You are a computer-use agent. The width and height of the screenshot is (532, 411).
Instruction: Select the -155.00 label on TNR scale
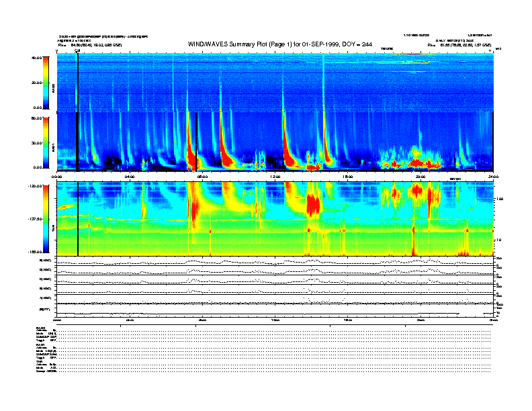point(35,252)
